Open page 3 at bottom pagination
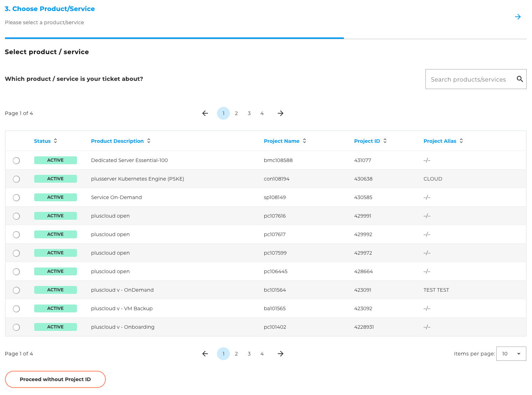Screen dimensions: 532x395 pos(249,354)
